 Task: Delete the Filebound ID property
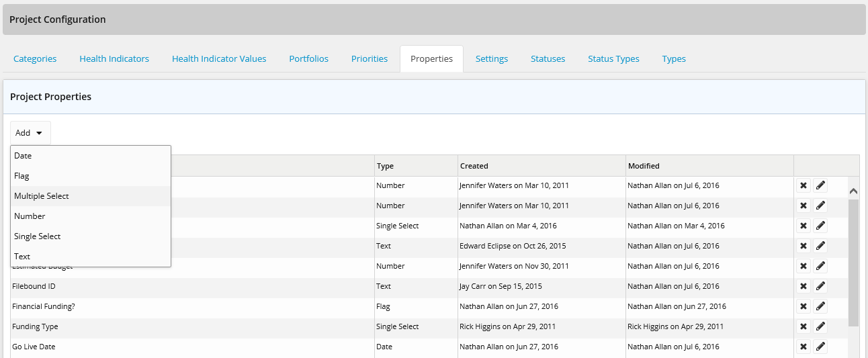click(803, 286)
